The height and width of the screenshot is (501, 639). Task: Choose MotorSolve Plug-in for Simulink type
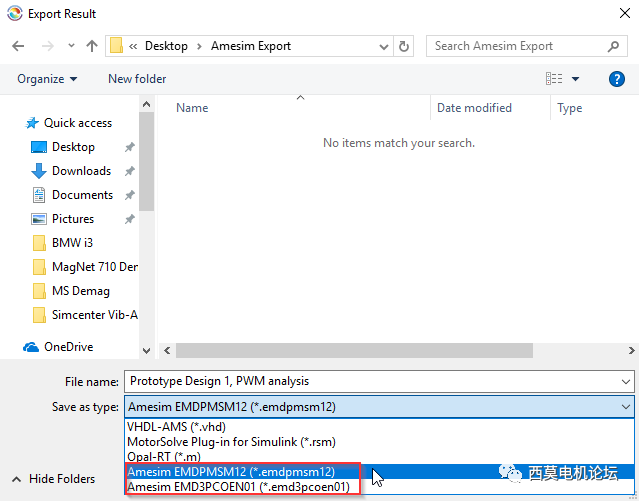(379, 442)
